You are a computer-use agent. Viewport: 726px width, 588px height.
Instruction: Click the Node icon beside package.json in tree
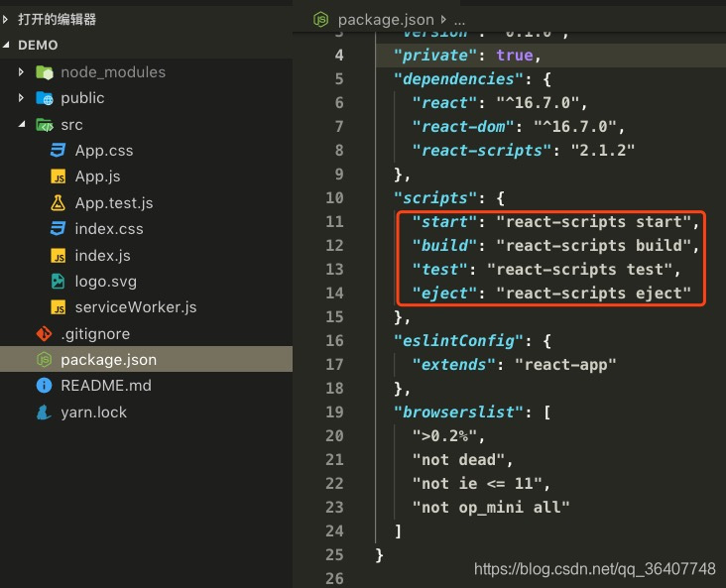pos(44,359)
